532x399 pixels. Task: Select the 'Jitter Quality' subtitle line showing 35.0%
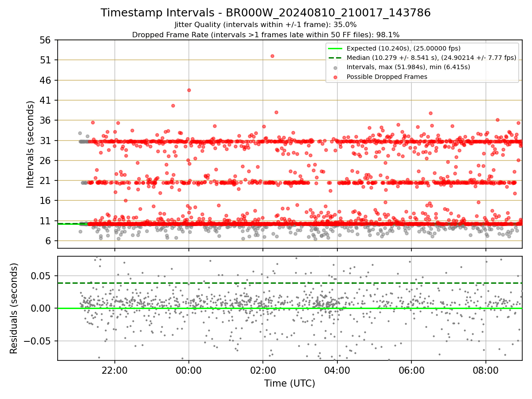(266, 25)
